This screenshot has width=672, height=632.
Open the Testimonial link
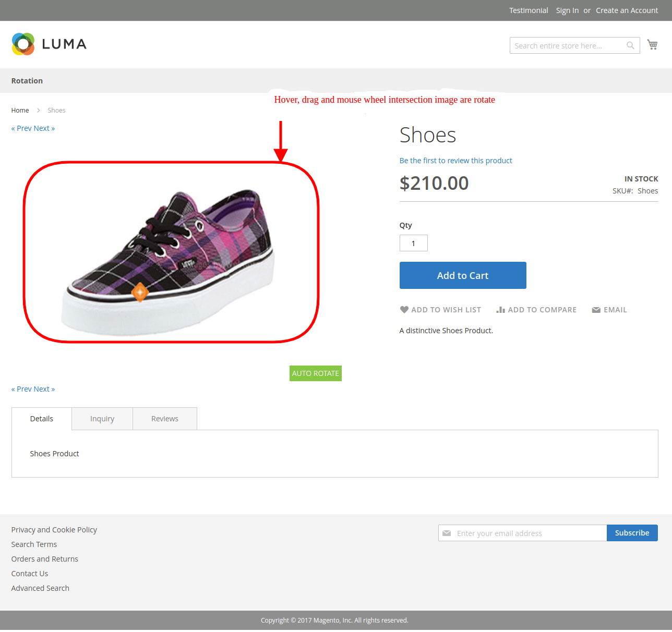[529, 10]
